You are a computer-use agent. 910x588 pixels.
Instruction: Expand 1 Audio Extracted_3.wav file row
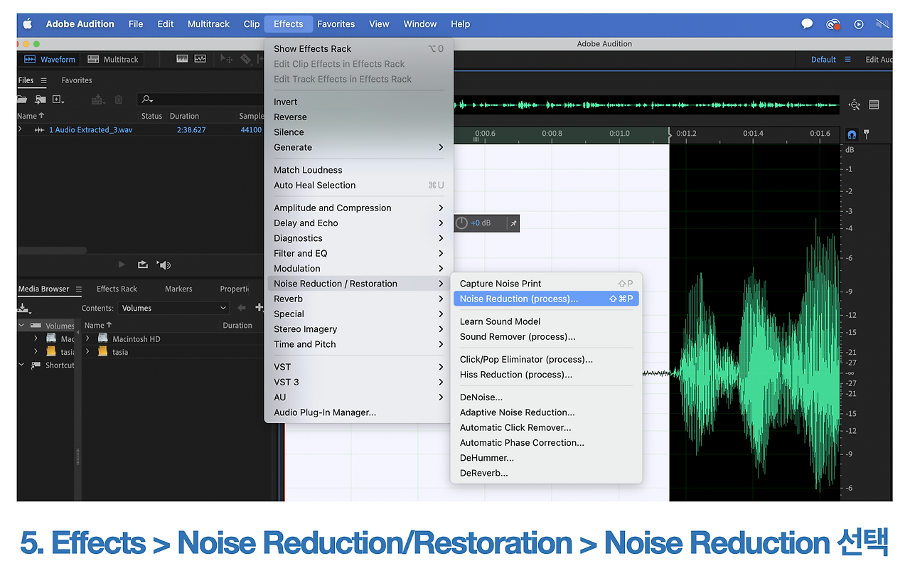tap(20, 129)
